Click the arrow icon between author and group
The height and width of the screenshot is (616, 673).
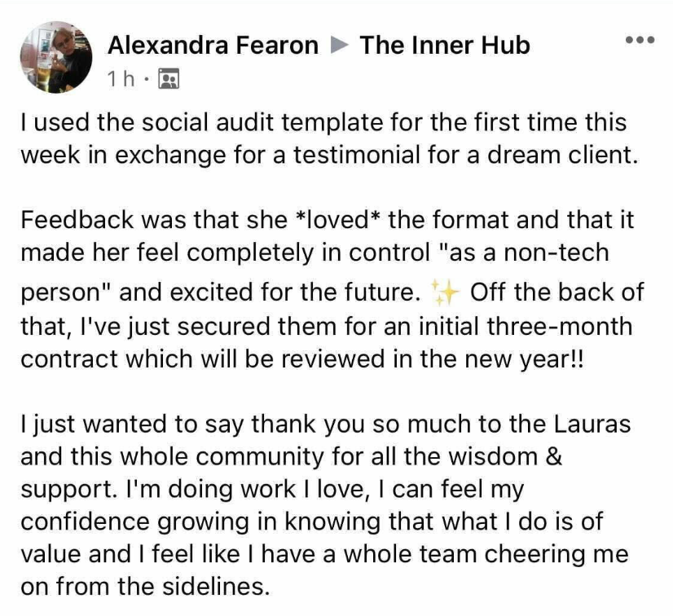(x=339, y=46)
